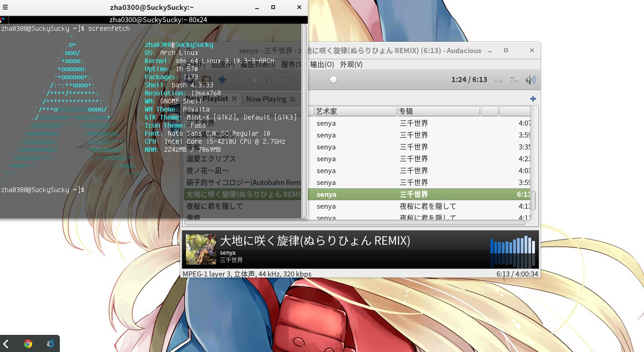Click the Packages: 1173 line

click(x=171, y=77)
